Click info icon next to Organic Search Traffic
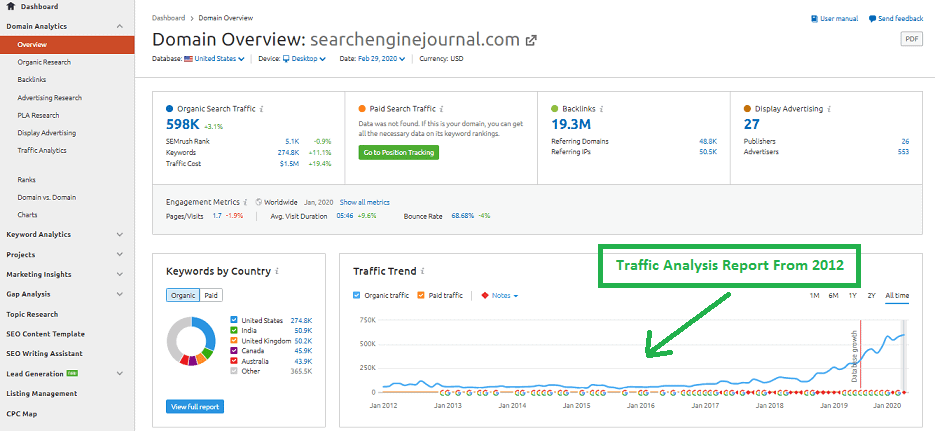The width and height of the screenshot is (935, 431). 262,109
